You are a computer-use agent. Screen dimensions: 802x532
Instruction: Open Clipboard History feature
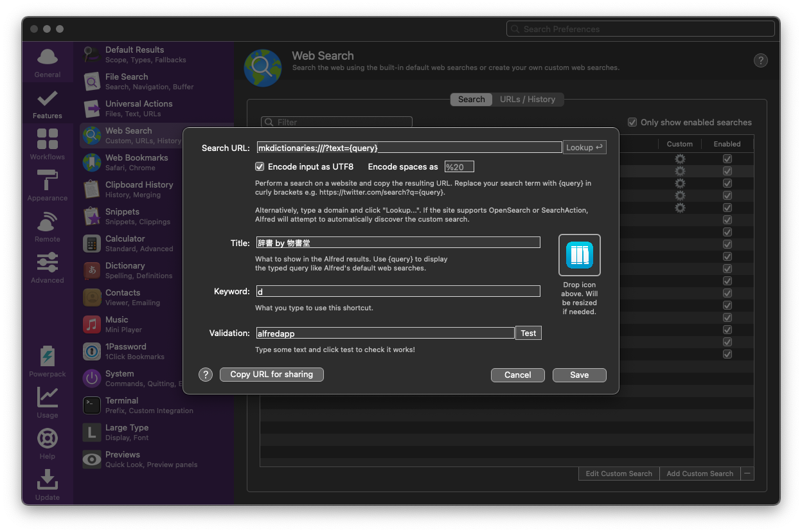131,190
